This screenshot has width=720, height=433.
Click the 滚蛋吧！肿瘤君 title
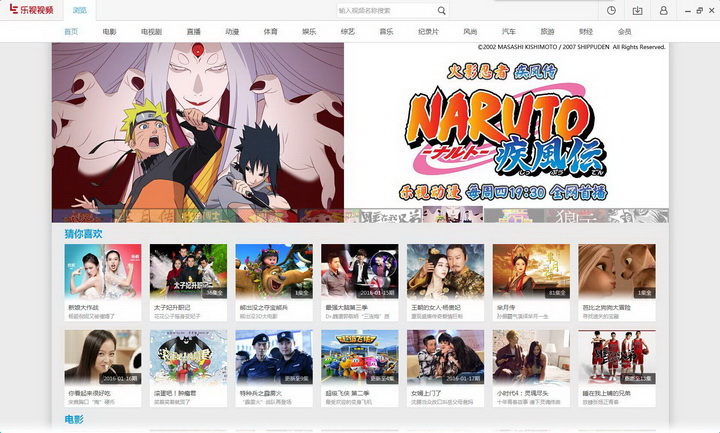pyautogui.click(x=175, y=393)
